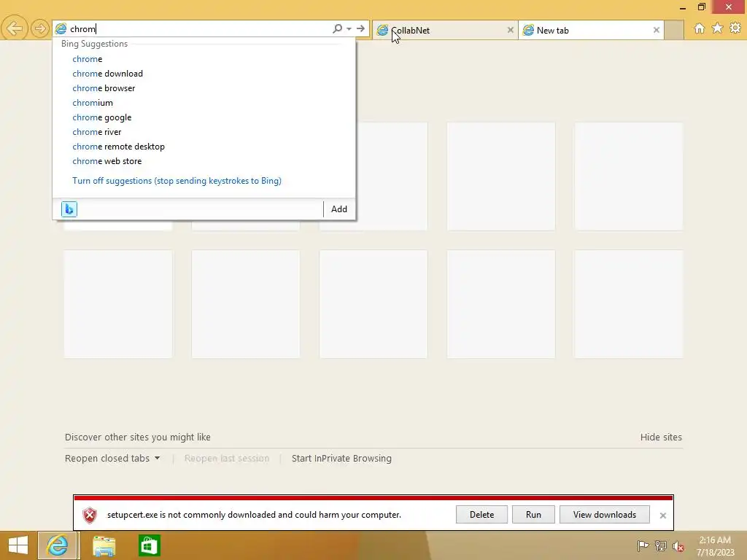This screenshot has height=560, width=747.
Task: Click the network tray icon
Action: pyautogui.click(x=661, y=545)
